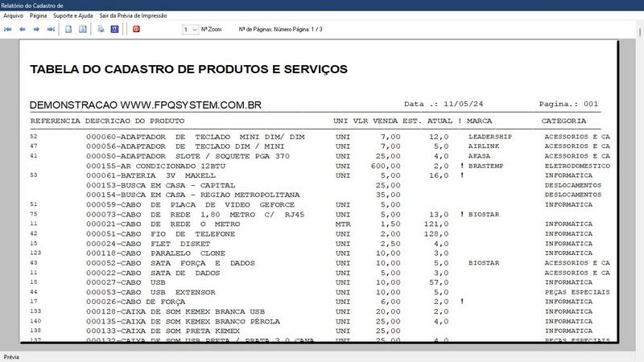Click the Prévia status bar label
The width and height of the screenshot is (644, 362).
[x=12, y=356]
